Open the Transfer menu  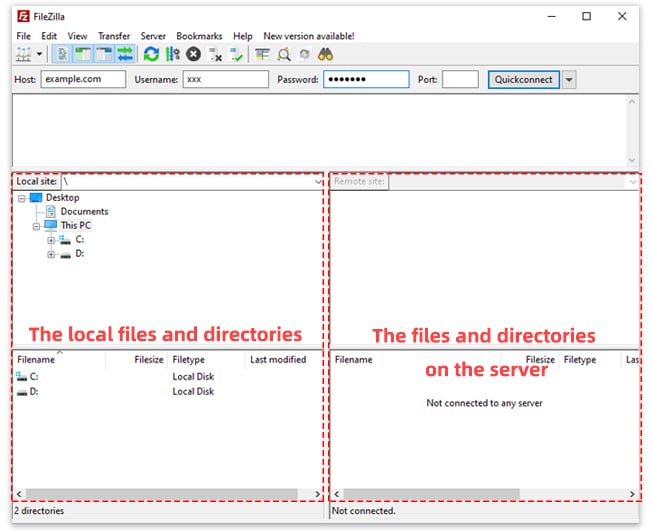tap(114, 36)
